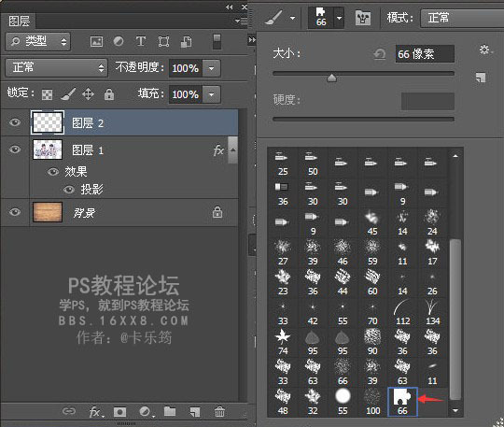Viewport: 504px width, 427px height.
Task: Hide 图层 2 via its eye icon
Action: [15, 122]
